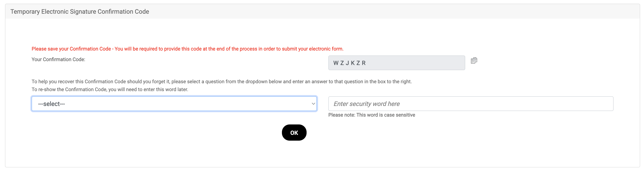This screenshot has width=644, height=173.
Task: Click the 'To re-show the Confirmation Code' line
Action: click(x=110, y=90)
